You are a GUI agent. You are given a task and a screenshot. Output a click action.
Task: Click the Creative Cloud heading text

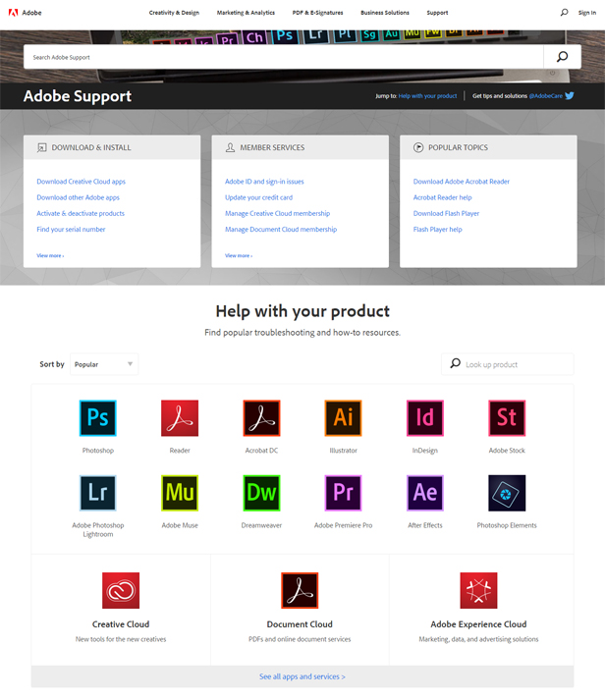pos(121,624)
